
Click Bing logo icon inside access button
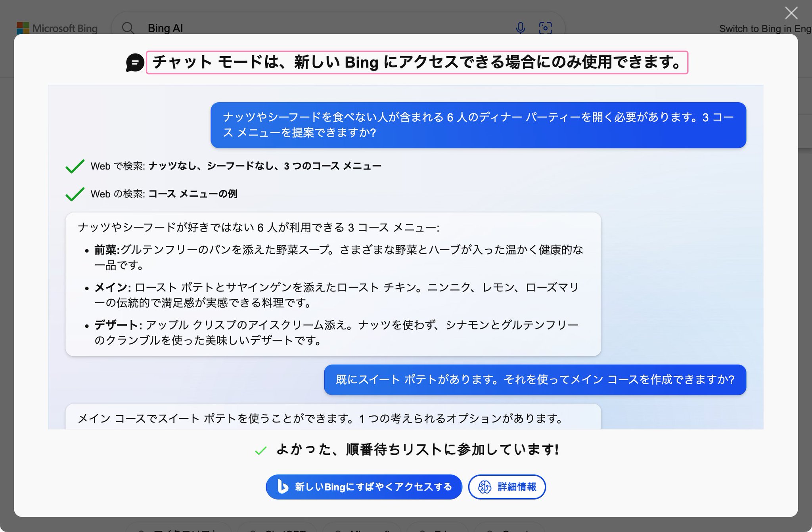(x=282, y=486)
